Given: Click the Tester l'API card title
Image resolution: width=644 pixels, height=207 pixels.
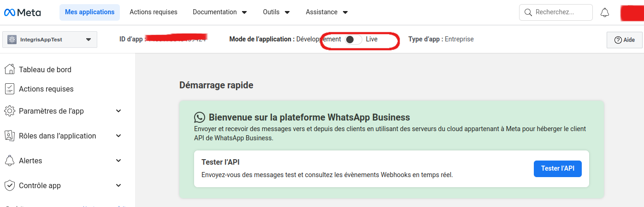Looking at the screenshot, I should [x=220, y=162].
